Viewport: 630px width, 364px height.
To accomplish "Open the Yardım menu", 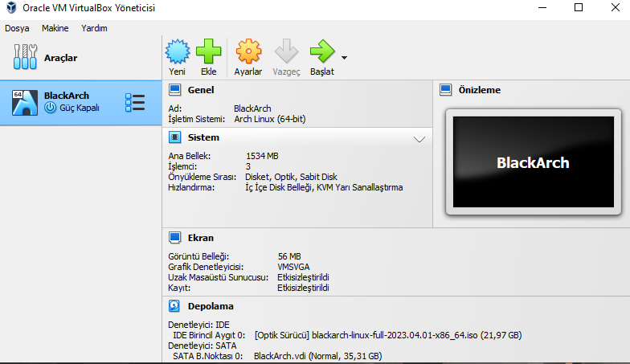I will tap(94, 28).
